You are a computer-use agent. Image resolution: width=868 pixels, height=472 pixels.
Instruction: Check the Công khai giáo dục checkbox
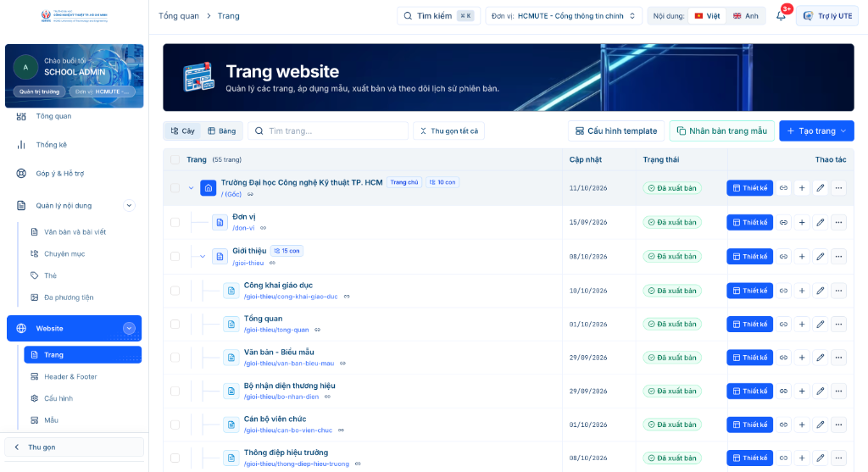click(175, 291)
